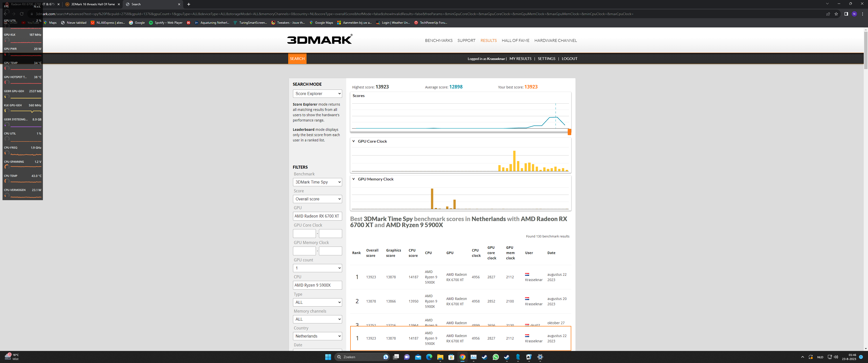Open Microsoft Store from taskbar
This screenshot has width=868, height=363.
click(x=451, y=357)
